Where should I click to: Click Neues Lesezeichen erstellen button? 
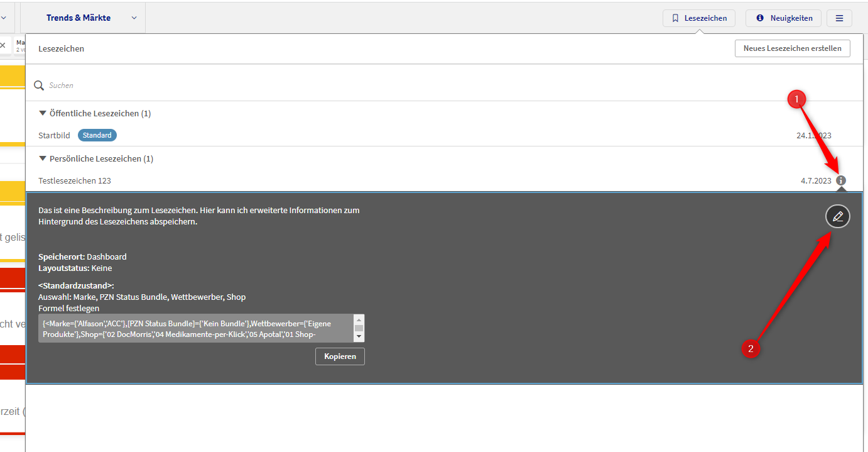pos(792,48)
